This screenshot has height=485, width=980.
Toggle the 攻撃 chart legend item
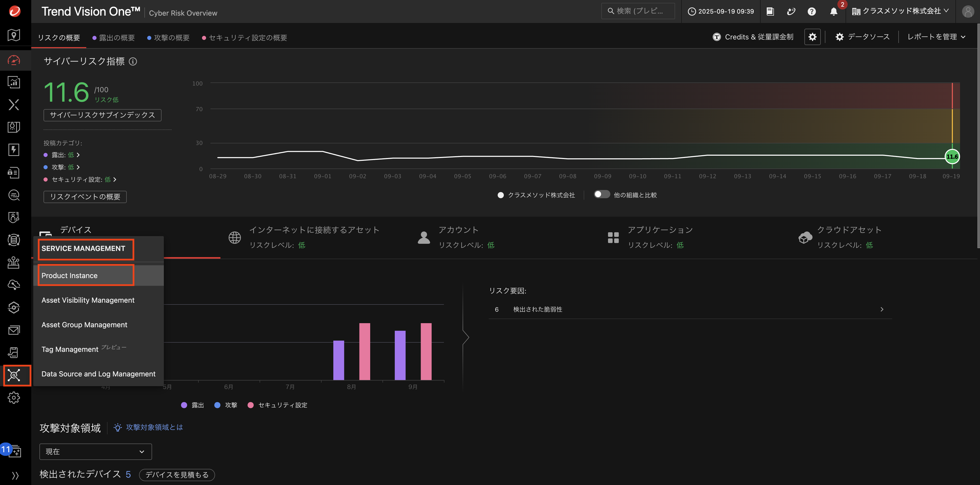(226, 405)
